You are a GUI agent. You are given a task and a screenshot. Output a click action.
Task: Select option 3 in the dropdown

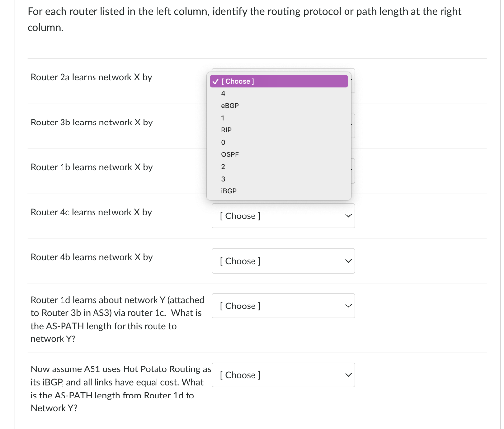click(x=279, y=179)
